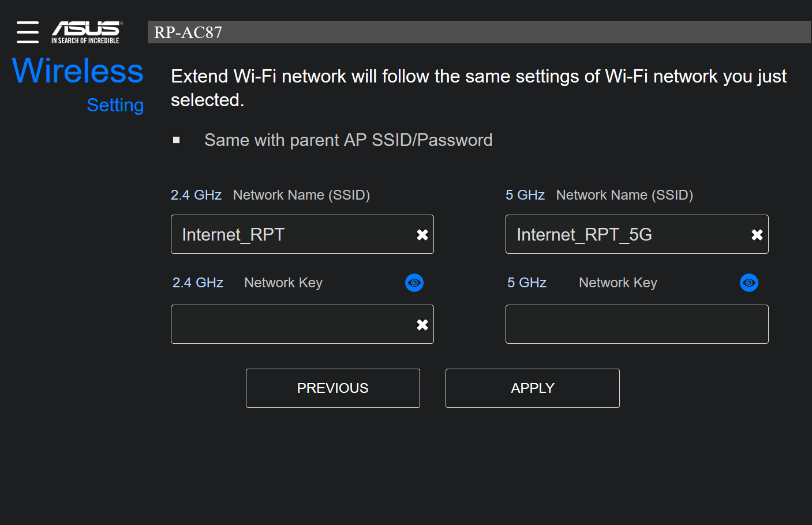The image size is (812, 525).
Task: Click the RP-AC87 model title bar
Action: click(479, 32)
